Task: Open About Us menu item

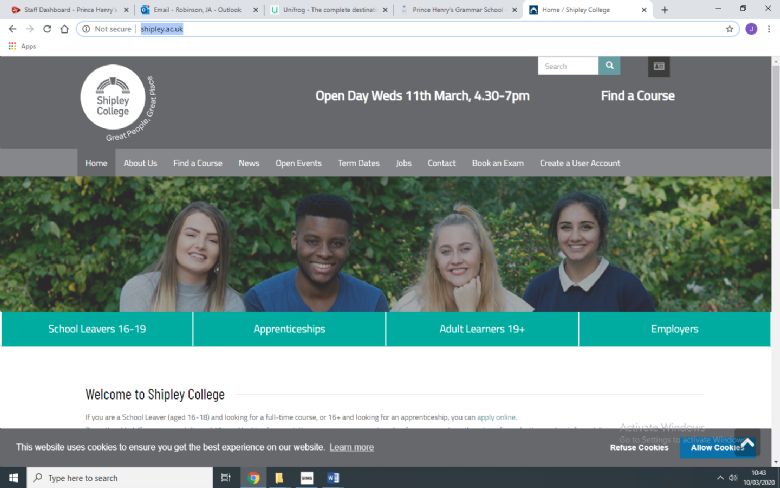Action: (140, 163)
